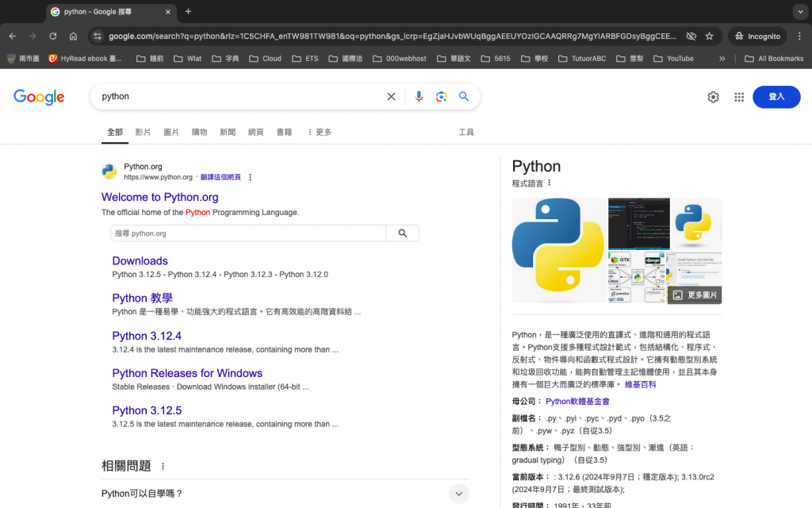Open the Python 3.12.5 sitelink

147,410
